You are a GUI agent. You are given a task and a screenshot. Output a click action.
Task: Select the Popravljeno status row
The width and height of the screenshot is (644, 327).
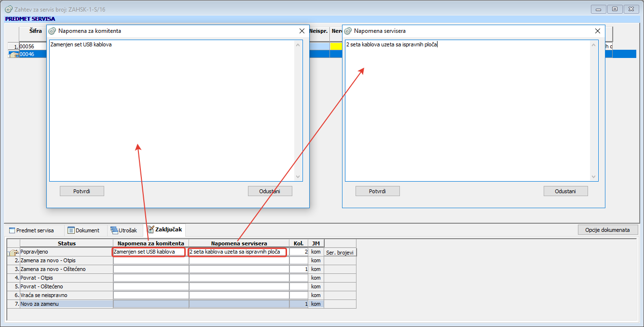67,252
